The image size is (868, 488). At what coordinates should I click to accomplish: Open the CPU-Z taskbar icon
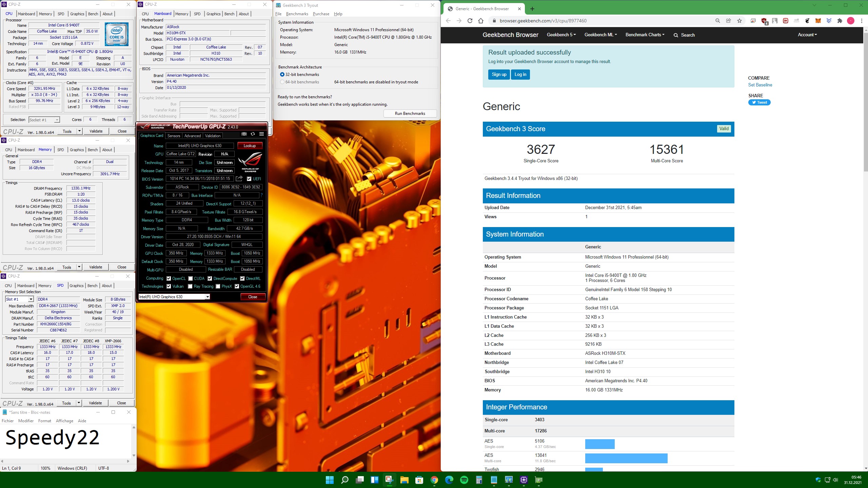tap(524, 480)
